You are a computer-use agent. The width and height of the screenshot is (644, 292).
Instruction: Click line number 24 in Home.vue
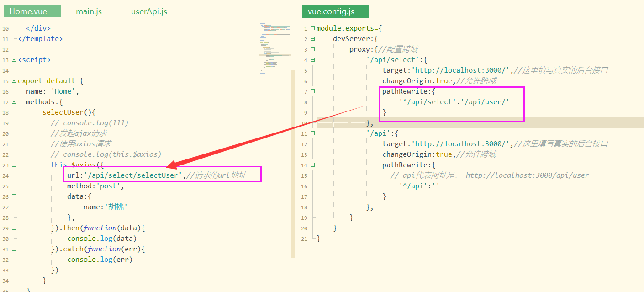[x=6, y=175]
